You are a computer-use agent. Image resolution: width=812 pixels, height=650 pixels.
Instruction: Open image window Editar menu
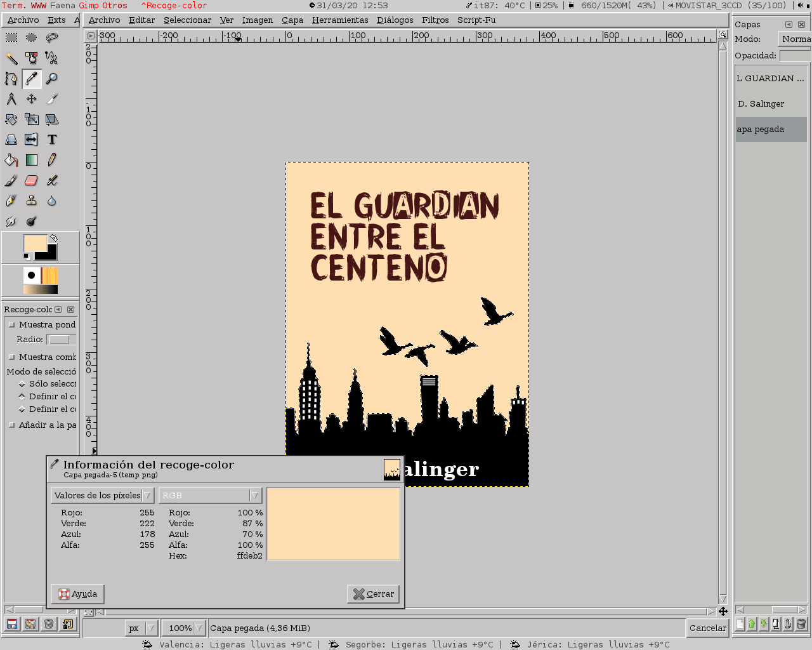coord(141,20)
